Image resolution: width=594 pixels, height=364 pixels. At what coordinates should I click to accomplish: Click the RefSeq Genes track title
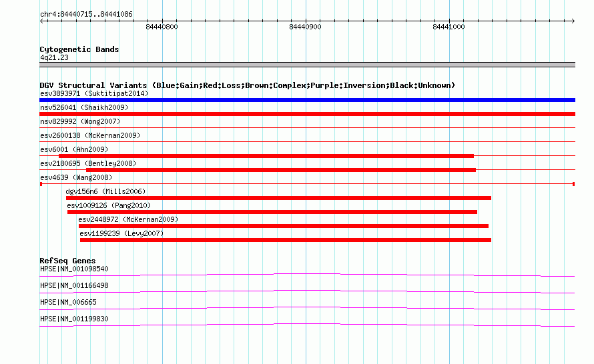pyautogui.click(x=67, y=260)
